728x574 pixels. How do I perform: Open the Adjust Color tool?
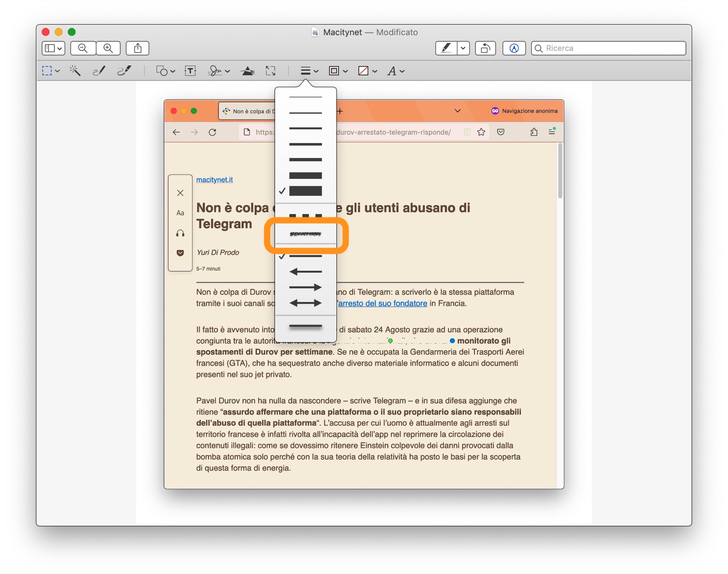click(x=248, y=71)
